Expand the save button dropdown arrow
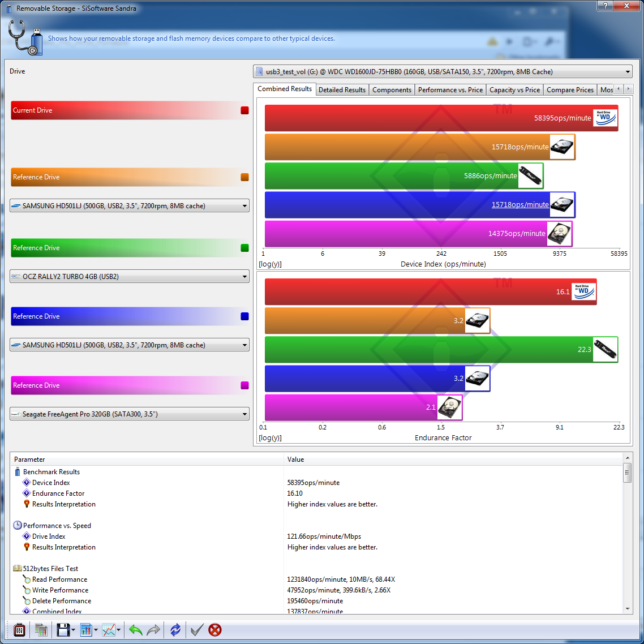Image resolution: width=644 pixels, height=644 pixels. (73, 630)
